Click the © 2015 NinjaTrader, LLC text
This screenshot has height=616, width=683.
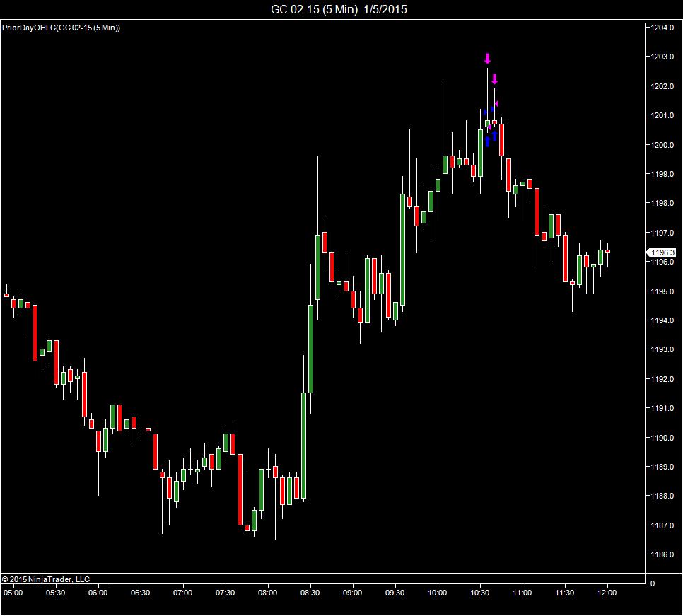46,579
